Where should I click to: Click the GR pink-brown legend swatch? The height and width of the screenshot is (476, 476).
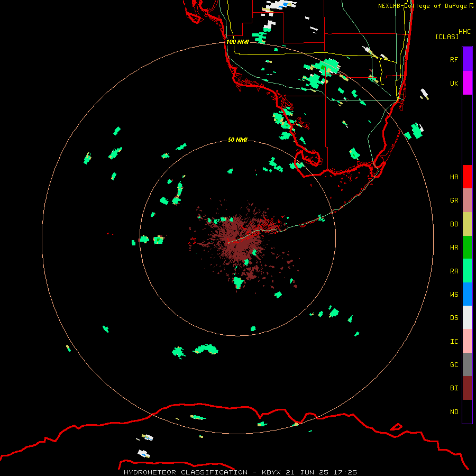[467, 200]
